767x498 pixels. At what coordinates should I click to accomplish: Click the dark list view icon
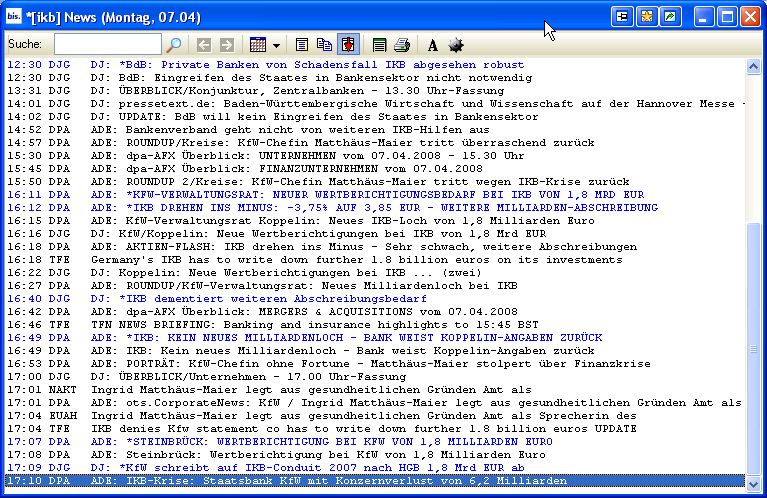tap(379, 45)
